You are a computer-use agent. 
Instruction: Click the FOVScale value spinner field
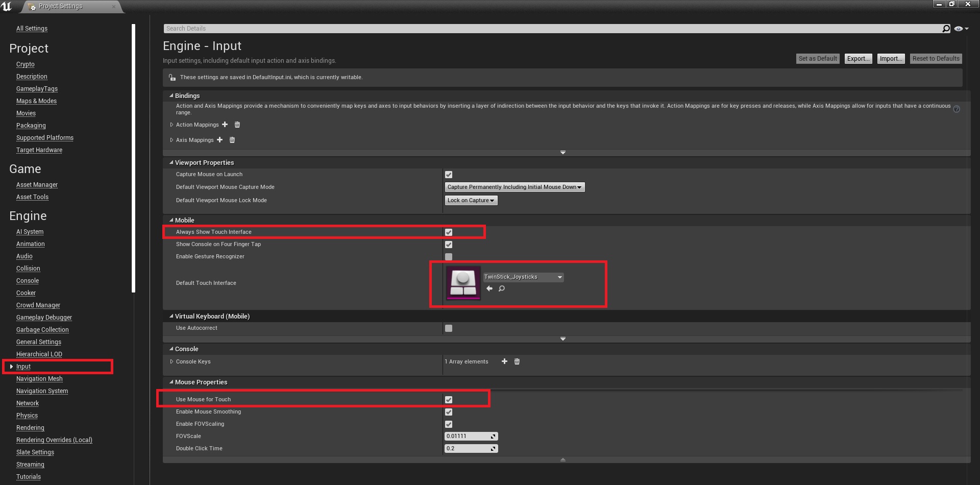(x=468, y=436)
